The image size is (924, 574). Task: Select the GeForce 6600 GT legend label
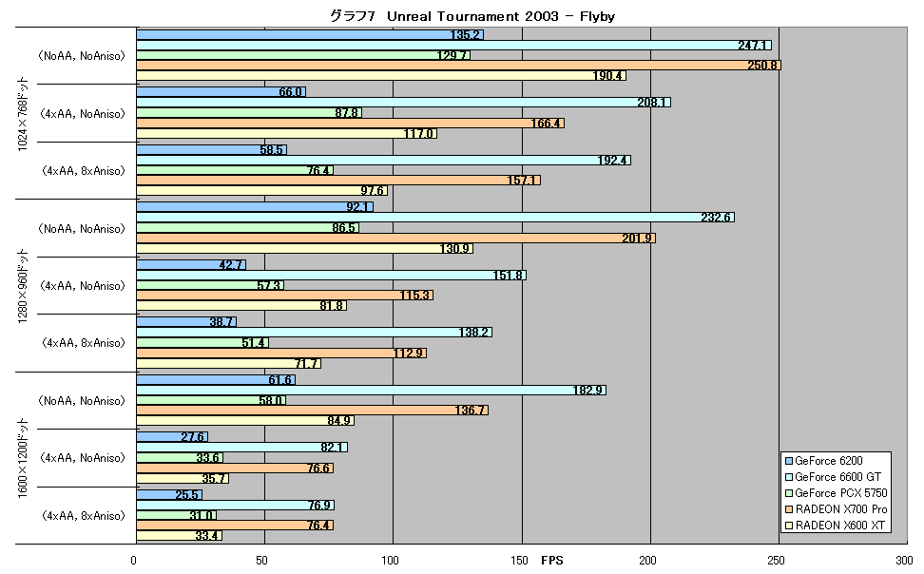pos(837,477)
